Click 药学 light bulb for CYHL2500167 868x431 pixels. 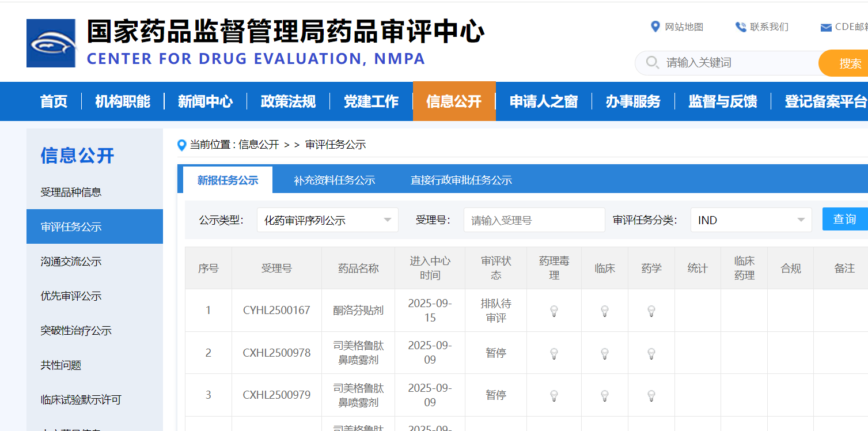pos(651,311)
